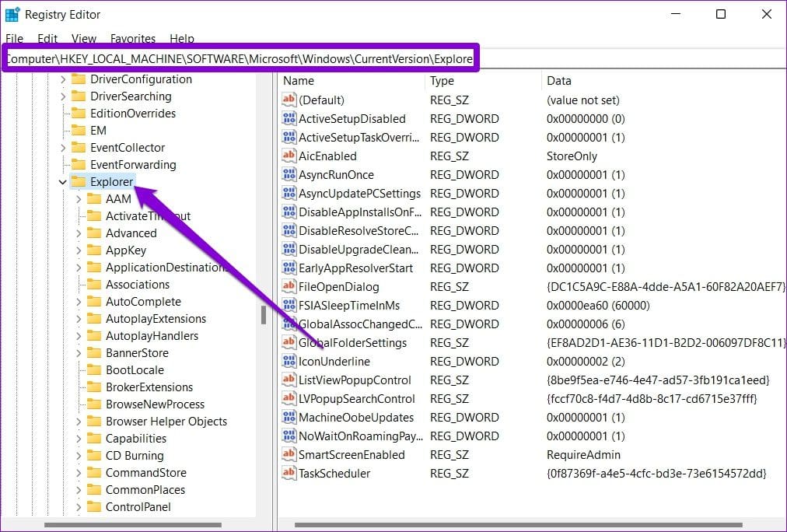Expand the EventCollector key arrow
This screenshot has height=532, width=787.
(x=63, y=148)
